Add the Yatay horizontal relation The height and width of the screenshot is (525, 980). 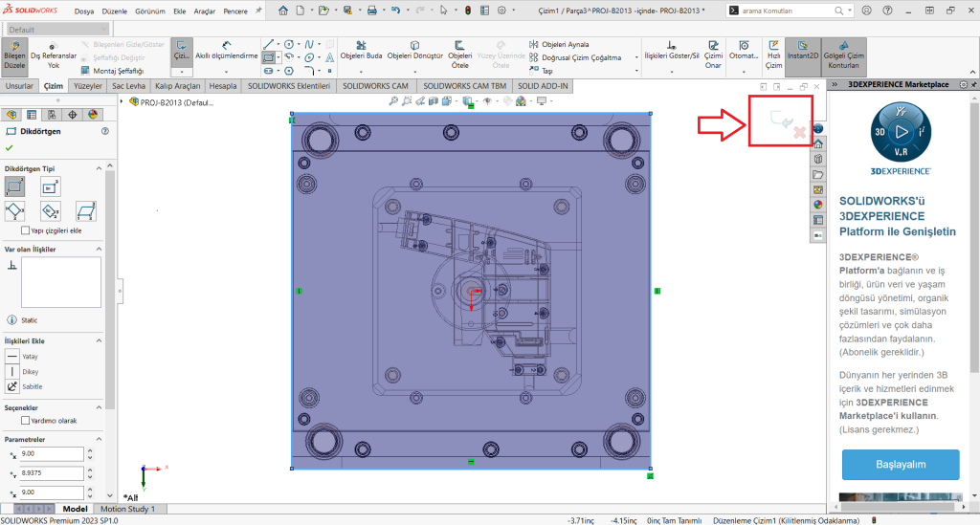[13, 356]
